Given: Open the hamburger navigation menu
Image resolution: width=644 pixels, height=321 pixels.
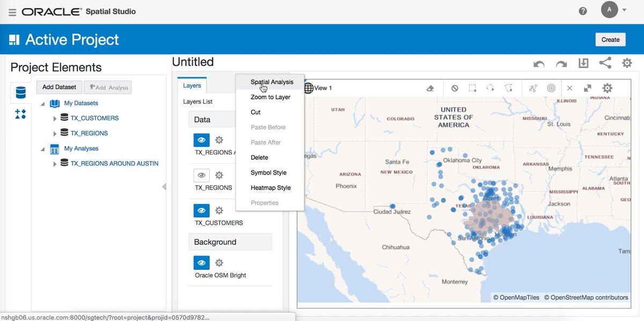Looking at the screenshot, I should pos(12,12).
